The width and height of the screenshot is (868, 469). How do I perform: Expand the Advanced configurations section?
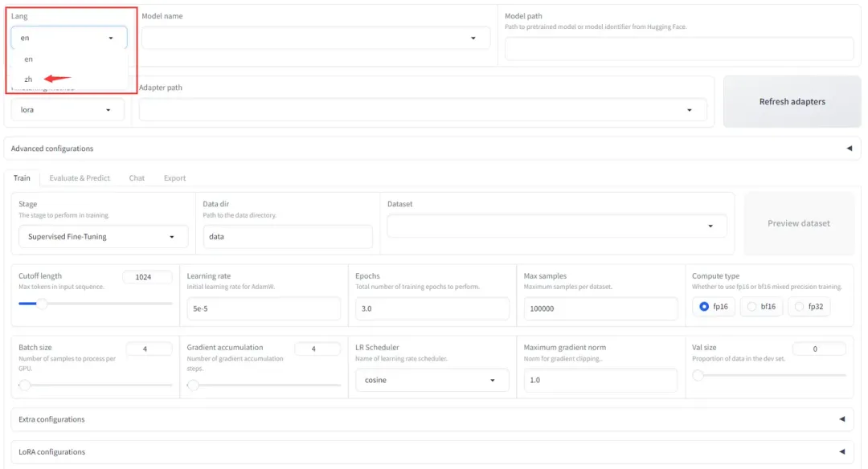[x=432, y=149]
